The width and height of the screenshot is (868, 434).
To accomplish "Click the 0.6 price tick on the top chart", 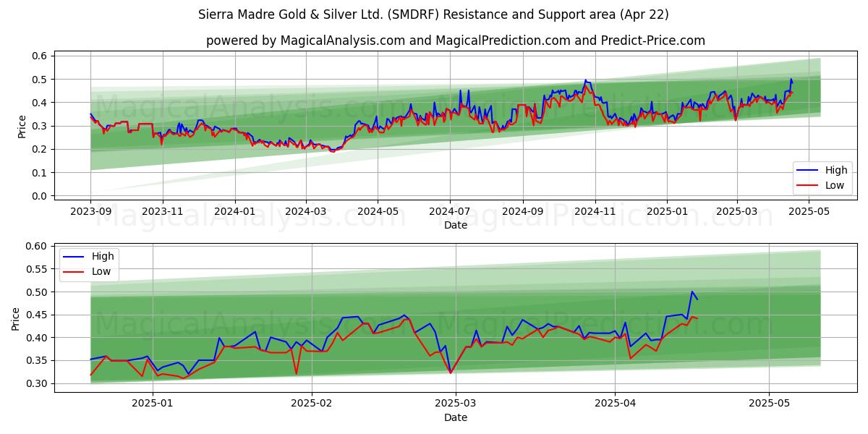I will point(40,56).
